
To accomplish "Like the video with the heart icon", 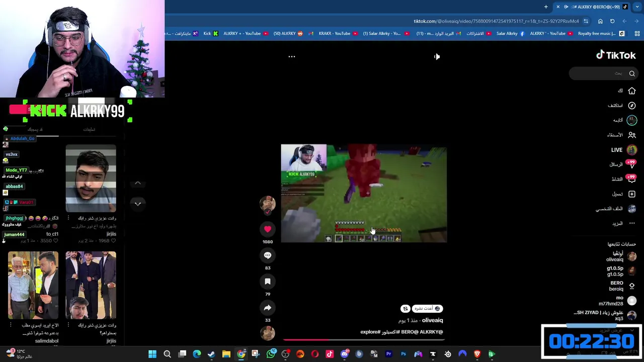I will click(268, 229).
